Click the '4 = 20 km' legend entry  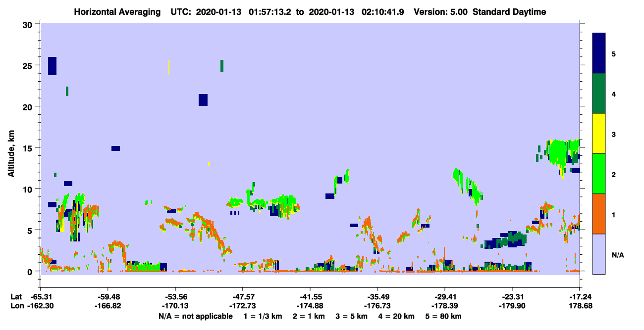(396, 316)
